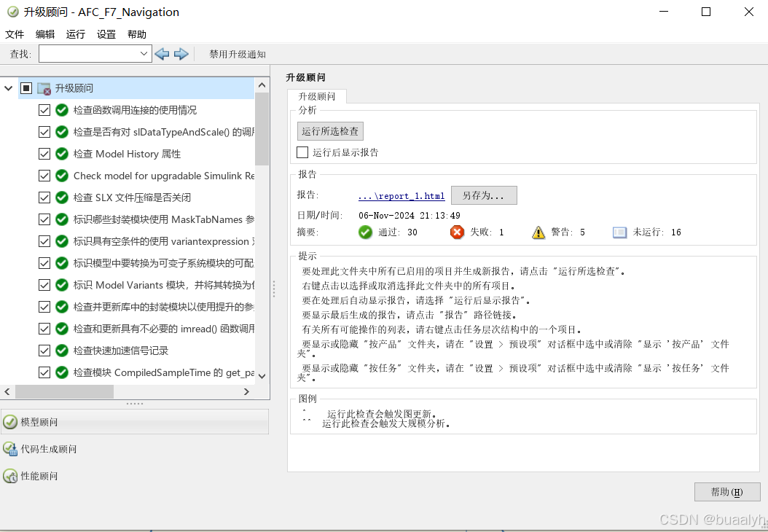
Task: Open the 运行 menu
Action: pos(76,34)
